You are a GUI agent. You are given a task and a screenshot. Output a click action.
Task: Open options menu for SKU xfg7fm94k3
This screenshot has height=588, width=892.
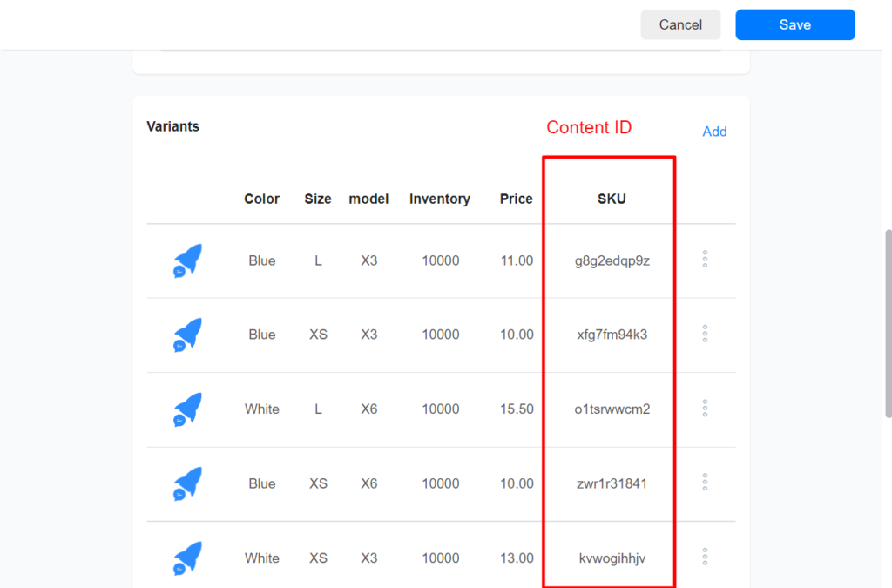tap(705, 334)
